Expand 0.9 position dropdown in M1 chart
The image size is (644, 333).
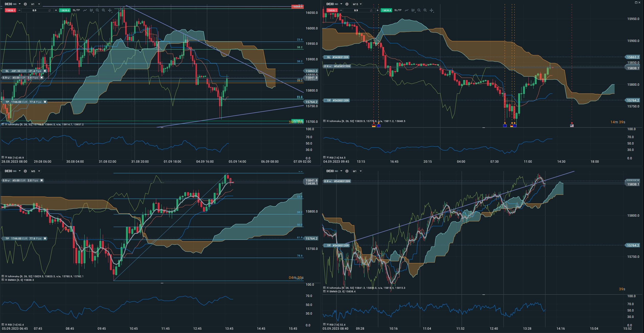pyautogui.click(x=327, y=181)
